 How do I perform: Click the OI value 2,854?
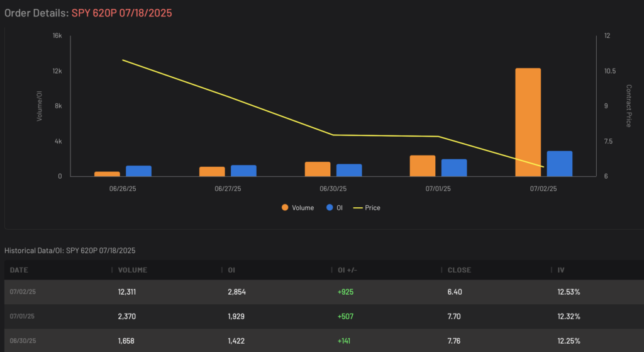237,292
